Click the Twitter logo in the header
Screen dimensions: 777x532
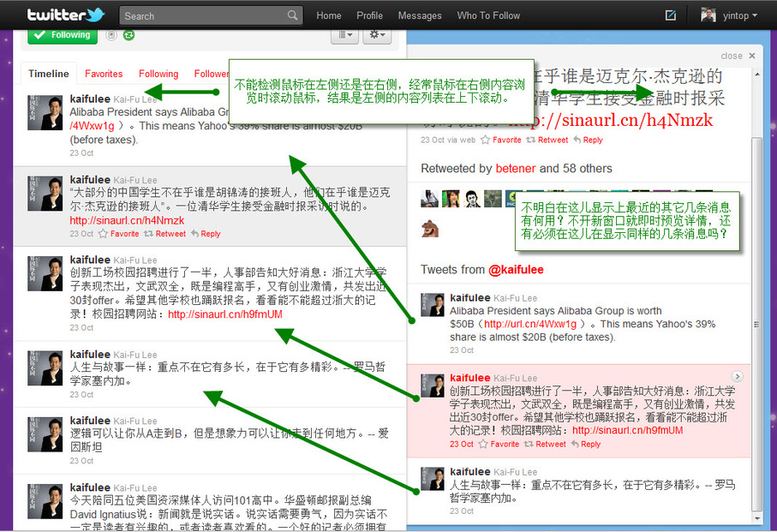point(65,15)
